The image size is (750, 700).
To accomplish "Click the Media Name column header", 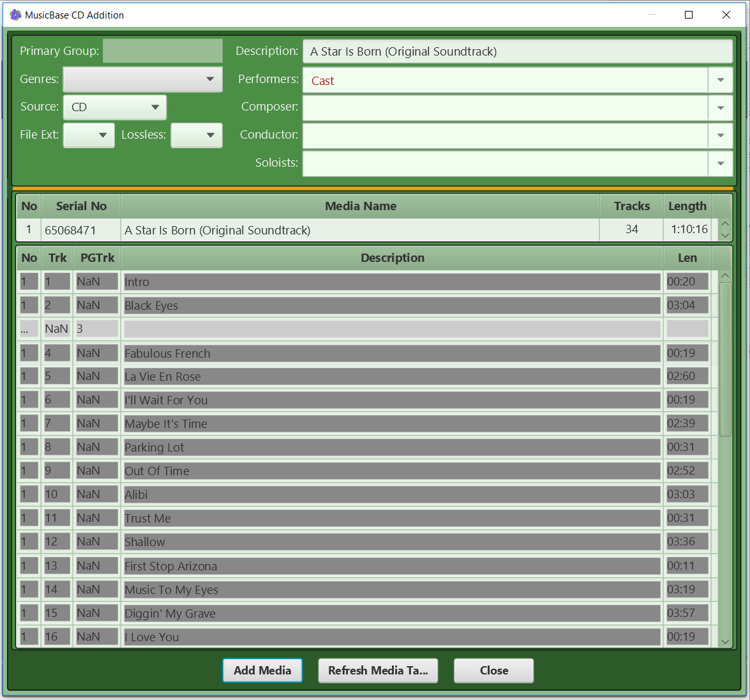I will tap(360, 206).
